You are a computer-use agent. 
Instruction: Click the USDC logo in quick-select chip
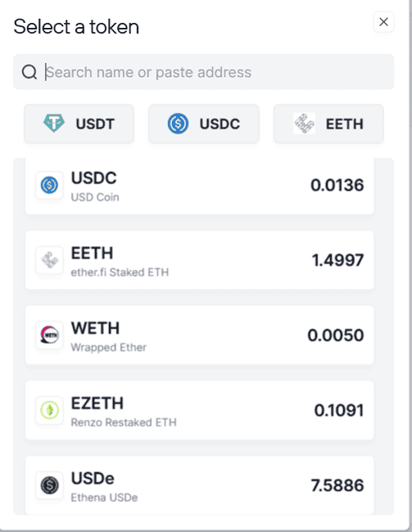178,124
